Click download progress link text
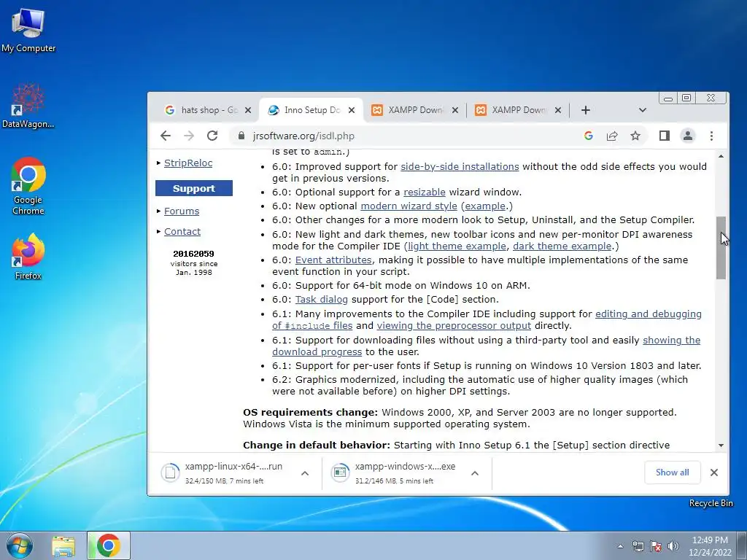This screenshot has width=747, height=560. (x=317, y=352)
